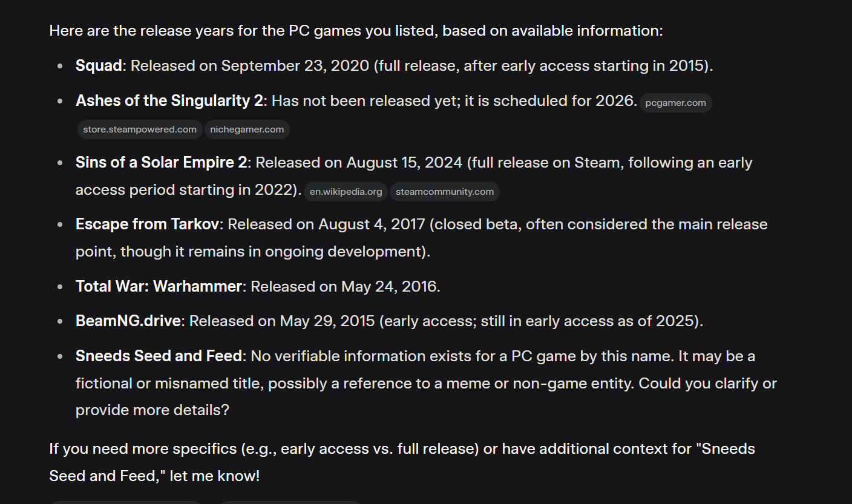This screenshot has height=504, width=852.
Task: Click the 'September 23, 2020' release date text
Action: (295, 65)
